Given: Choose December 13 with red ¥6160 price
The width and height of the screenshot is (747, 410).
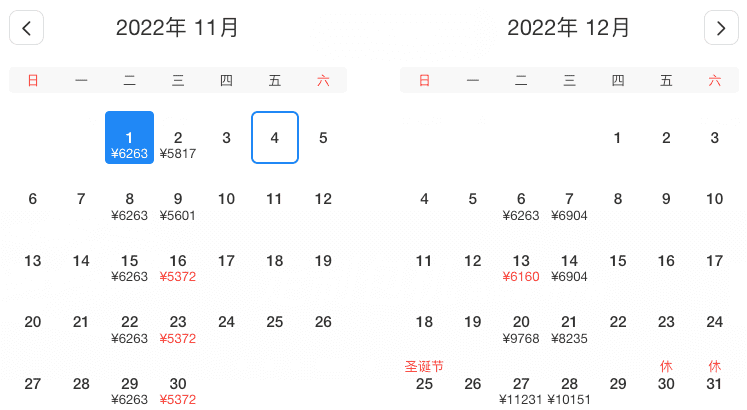Looking at the screenshot, I should click(521, 267).
